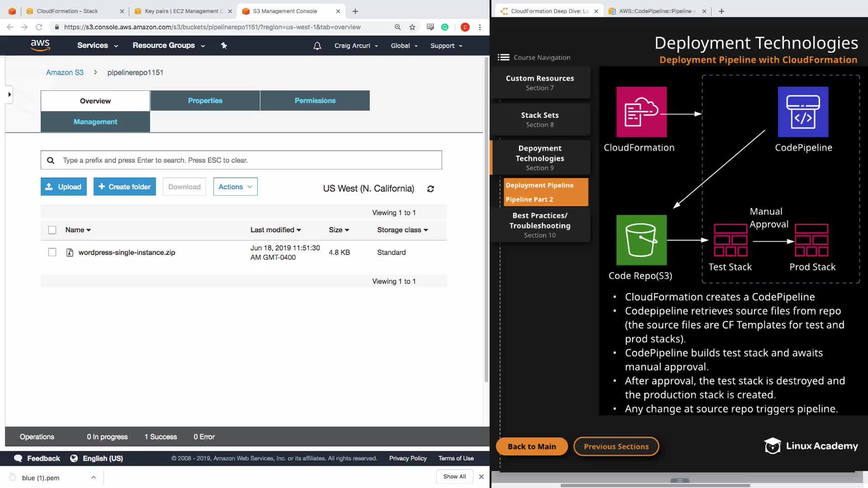868x488 pixels.
Task: Open the Craig Arcuri account dropdown
Action: coord(356,46)
